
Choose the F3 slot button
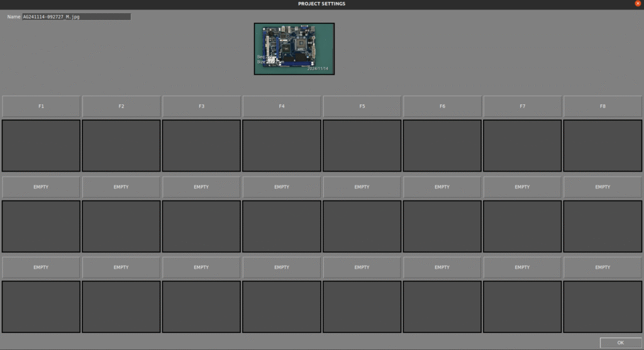coord(201,106)
